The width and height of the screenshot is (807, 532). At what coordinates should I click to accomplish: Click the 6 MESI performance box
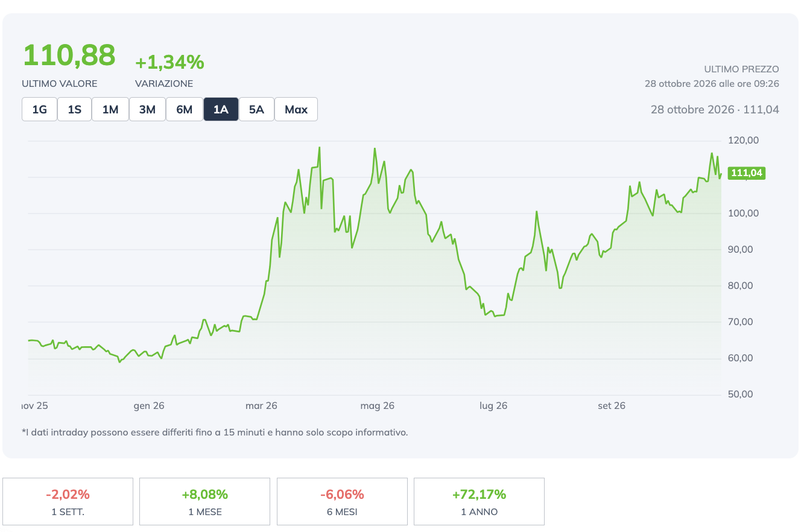click(x=342, y=501)
